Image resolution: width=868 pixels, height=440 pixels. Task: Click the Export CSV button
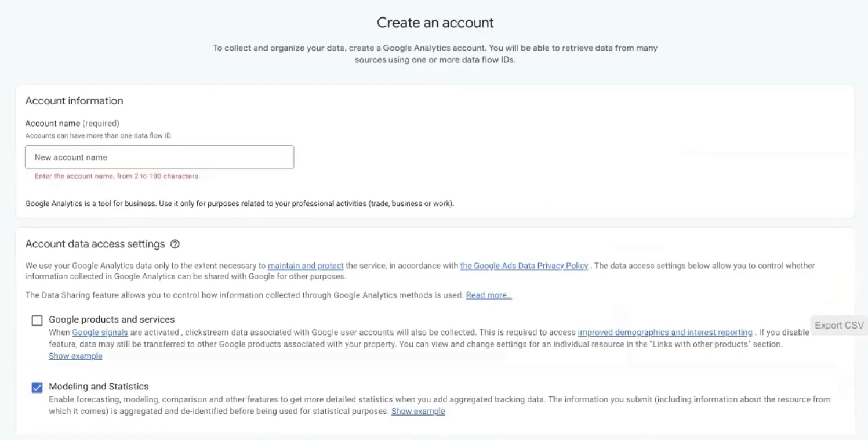(839, 325)
